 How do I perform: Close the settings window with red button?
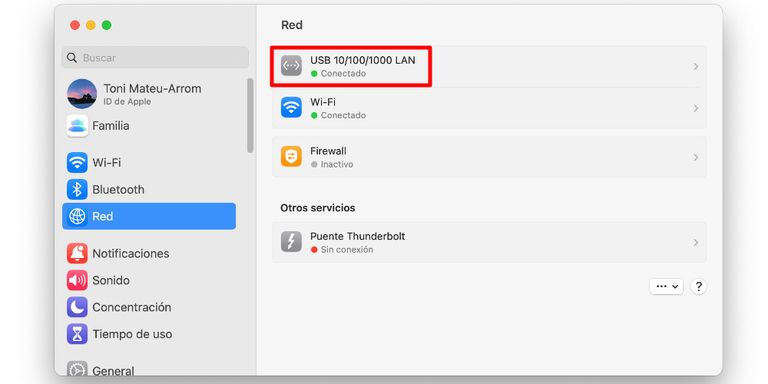point(75,25)
